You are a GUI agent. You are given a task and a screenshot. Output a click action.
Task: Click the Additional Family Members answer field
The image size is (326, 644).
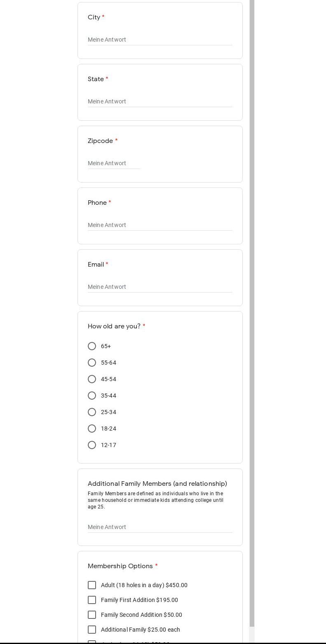click(x=160, y=527)
